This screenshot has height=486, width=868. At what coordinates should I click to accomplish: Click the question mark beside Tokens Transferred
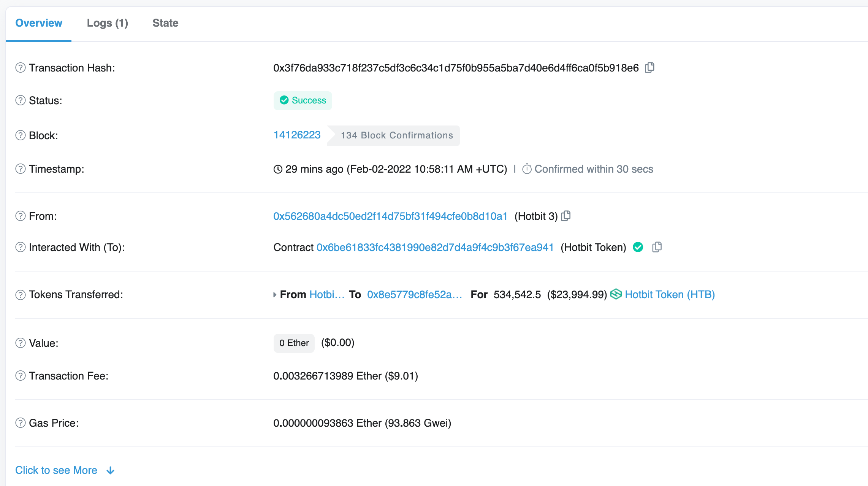click(20, 294)
